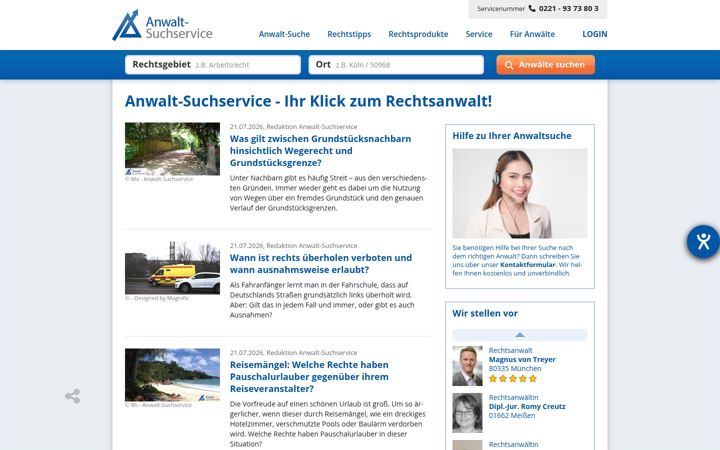720x450 pixels.
Task: Open the share icon
Action: (73, 396)
